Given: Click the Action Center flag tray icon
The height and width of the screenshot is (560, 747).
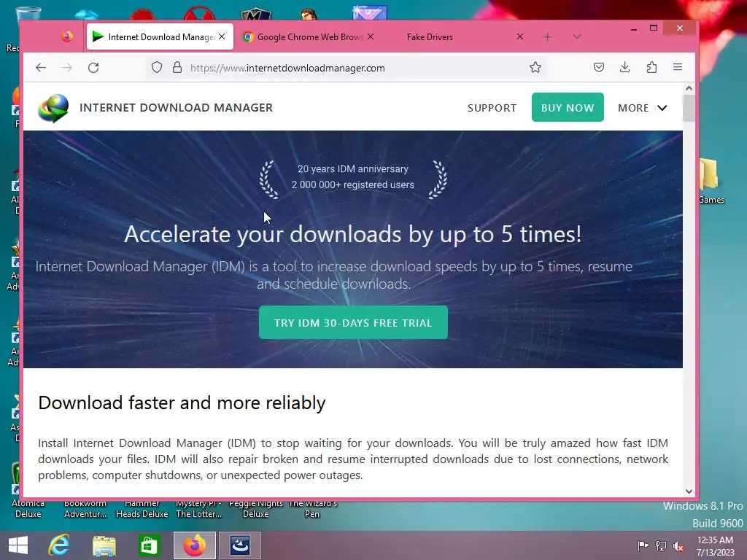Looking at the screenshot, I should click(643, 545).
